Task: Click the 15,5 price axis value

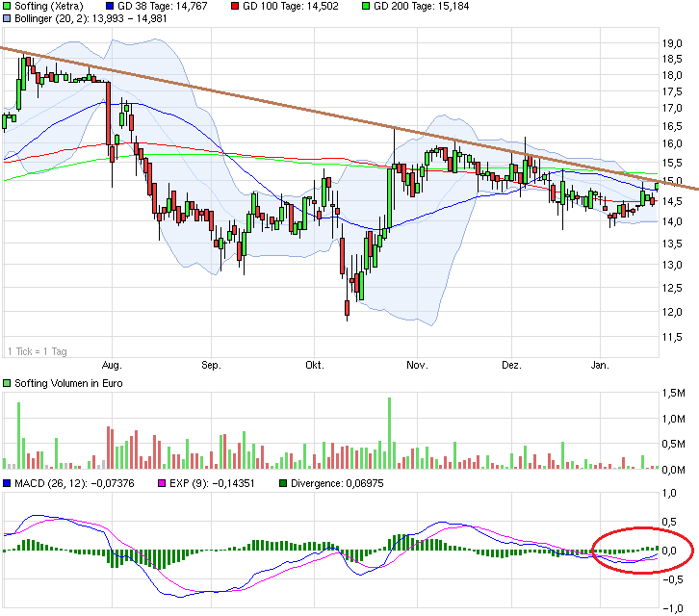Action: coord(672,163)
